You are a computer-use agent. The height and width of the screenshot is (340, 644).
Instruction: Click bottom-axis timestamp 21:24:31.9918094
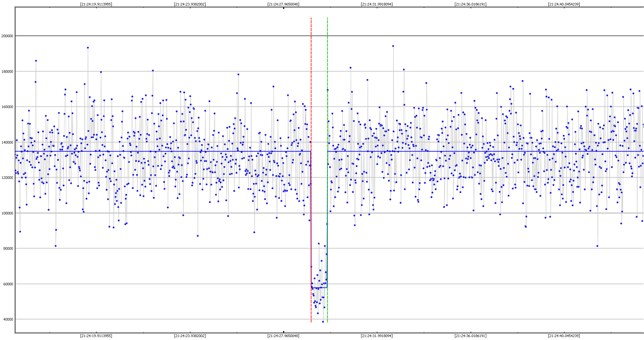tap(377, 336)
